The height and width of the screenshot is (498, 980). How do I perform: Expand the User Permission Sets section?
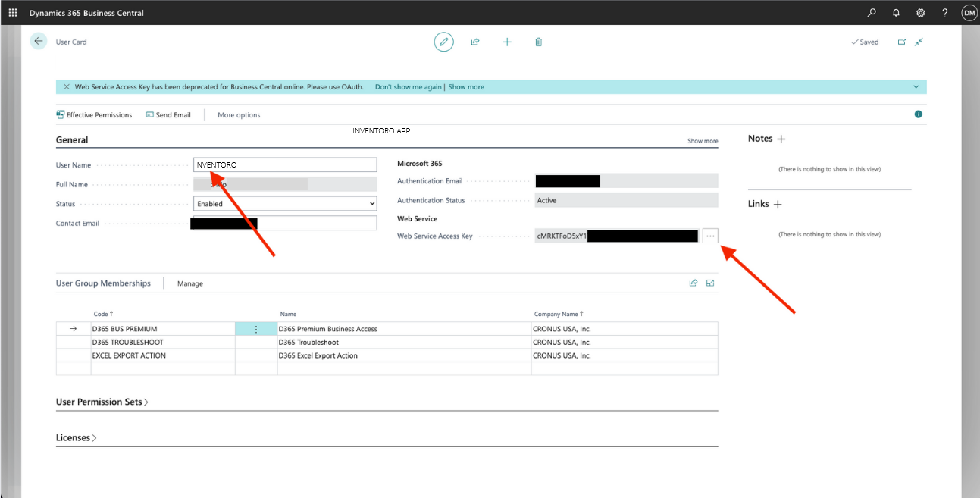pos(102,402)
